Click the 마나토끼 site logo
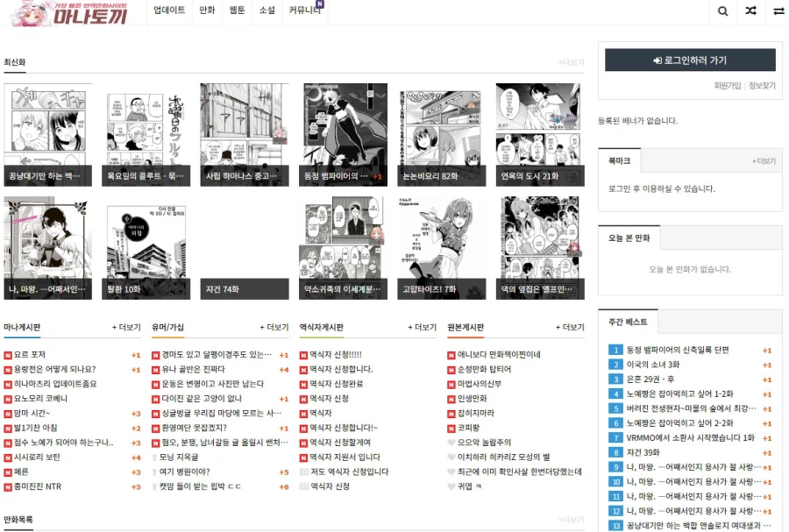Screen dimensions: 789x532 (x=69, y=13)
